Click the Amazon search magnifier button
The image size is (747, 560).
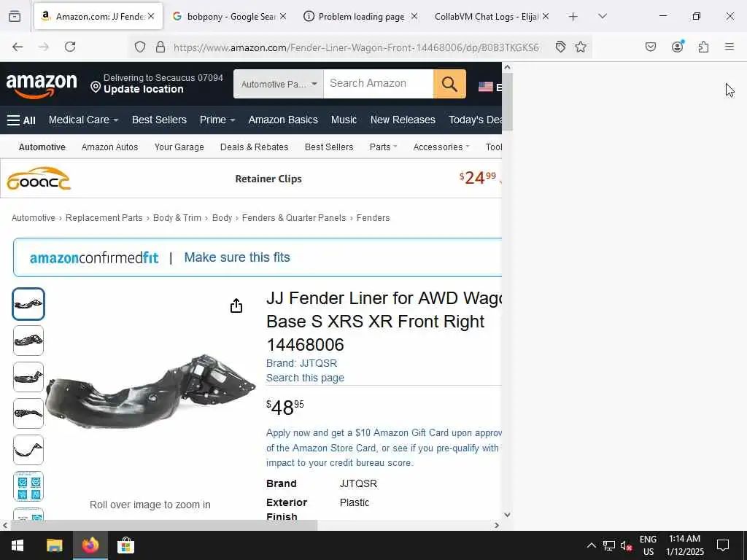[449, 84]
